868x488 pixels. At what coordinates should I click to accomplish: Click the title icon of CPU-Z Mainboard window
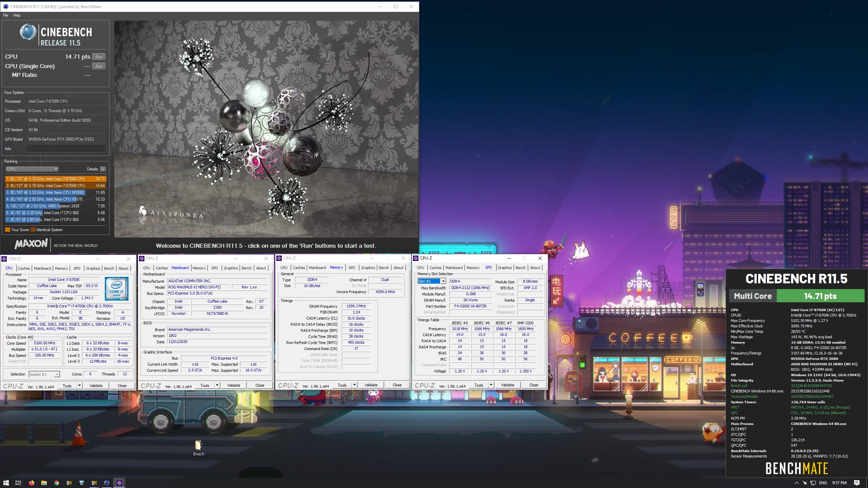[142, 259]
